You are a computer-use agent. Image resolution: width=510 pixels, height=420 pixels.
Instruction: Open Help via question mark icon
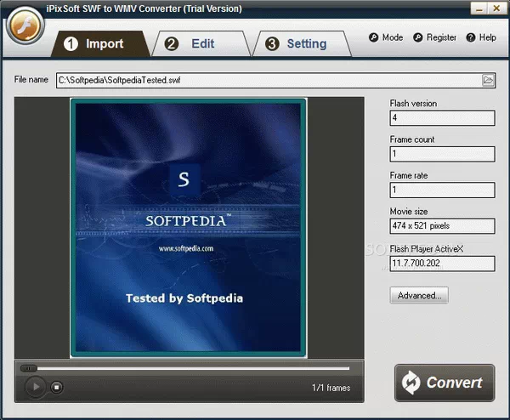[x=470, y=37]
